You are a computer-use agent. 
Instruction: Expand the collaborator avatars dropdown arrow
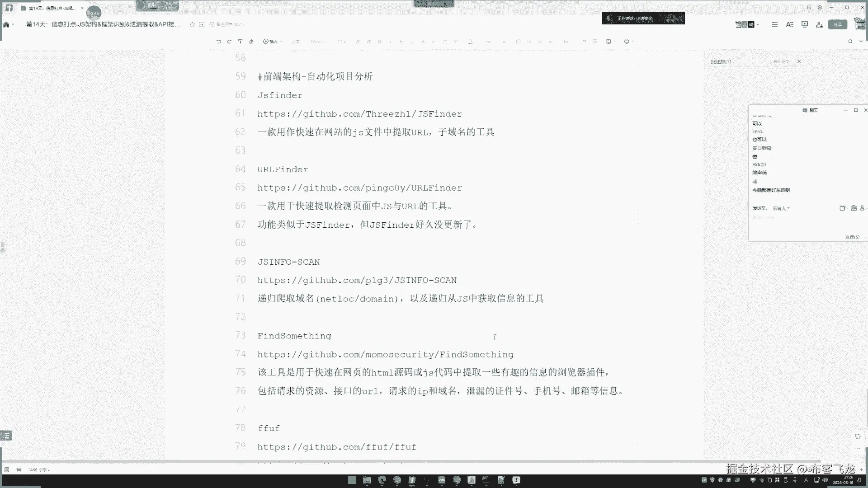758,24
